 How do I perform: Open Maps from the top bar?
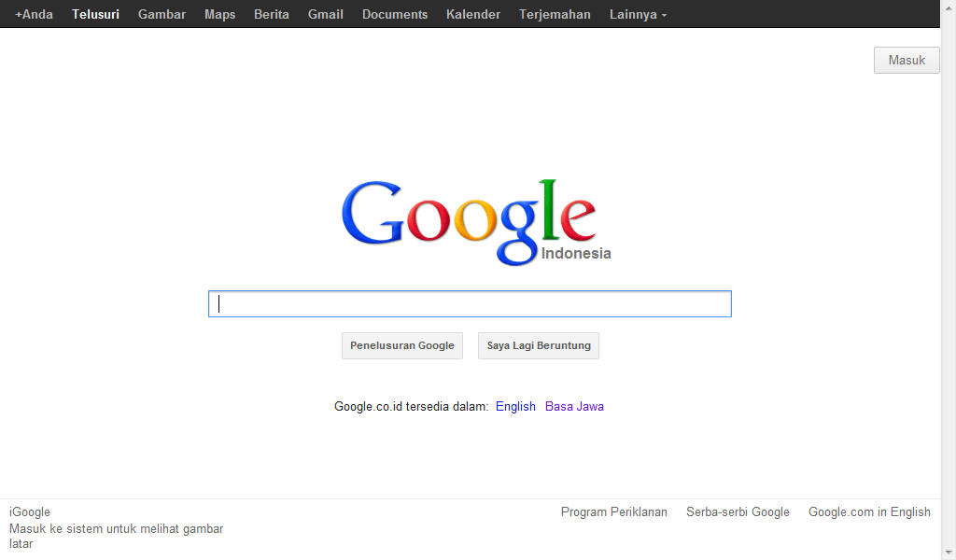220,14
